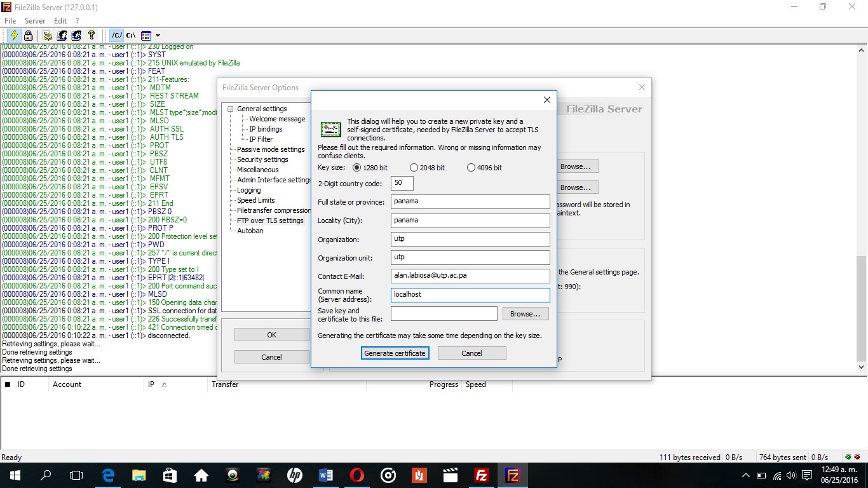Click the Generate certificate button
This screenshot has width=868, height=488.
click(x=395, y=353)
